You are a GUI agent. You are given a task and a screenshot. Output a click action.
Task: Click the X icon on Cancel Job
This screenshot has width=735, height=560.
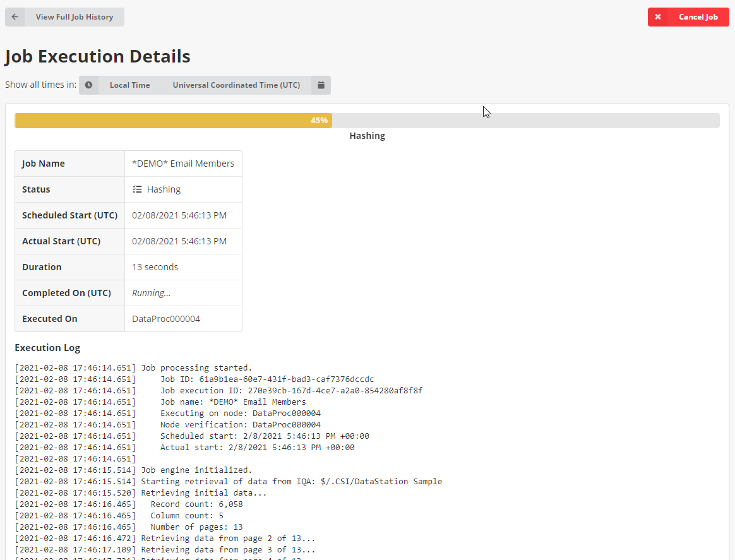coord(658,17)
